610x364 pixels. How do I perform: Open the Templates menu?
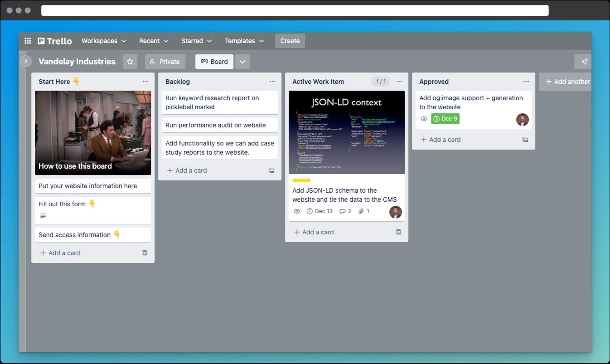244,41
